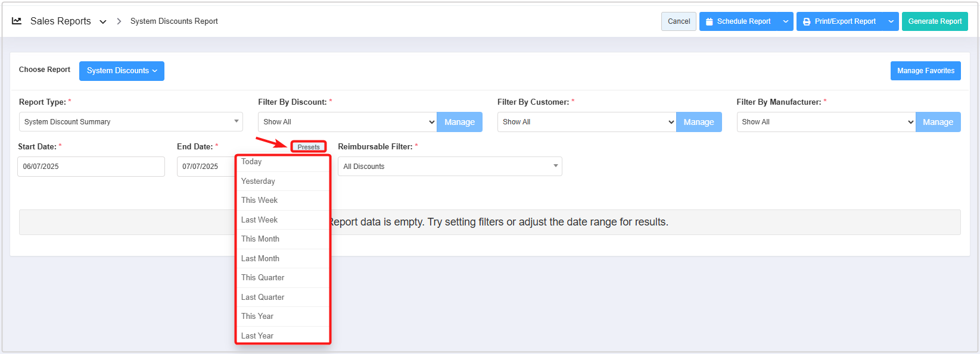Image resolution: width=980 pixels, height=354 pixels.
Task: Expand the Report Type select box
Action: pyautogui.click(x=130, y=122)
